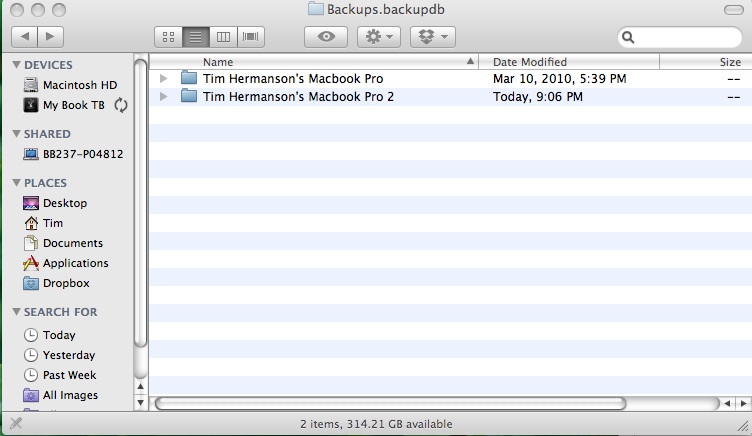Sort by the Name column header

pyautogui.click(x=314, y=62)
